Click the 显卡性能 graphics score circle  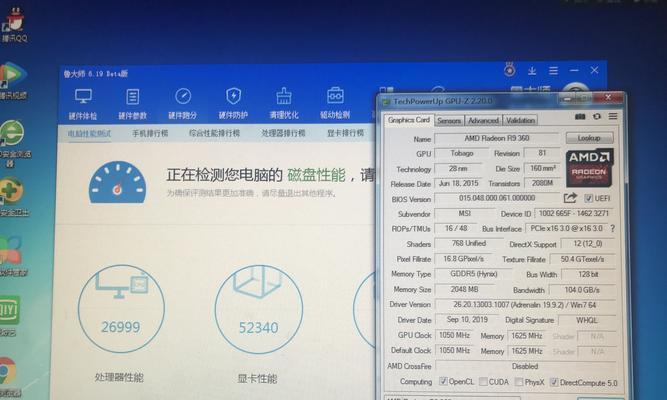pyautogui.click(x=259, y=309)
